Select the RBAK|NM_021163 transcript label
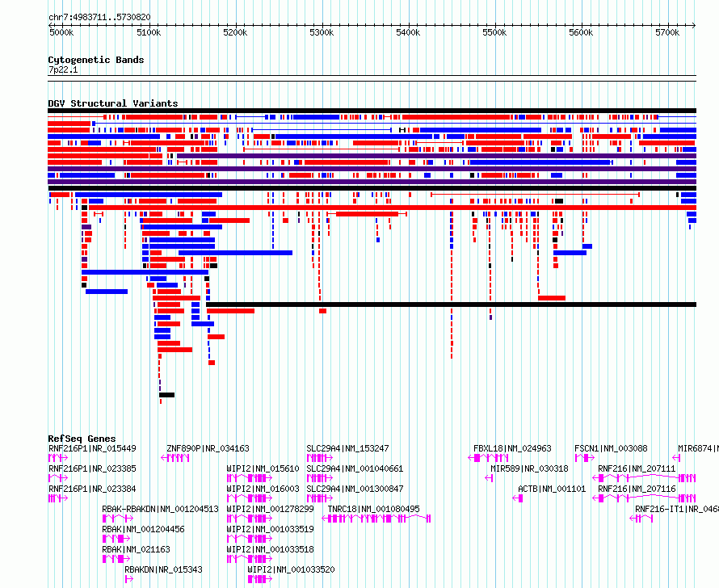The height and width of the screenshot is (588, 719). pyautogui.click(x=136, y=549)
